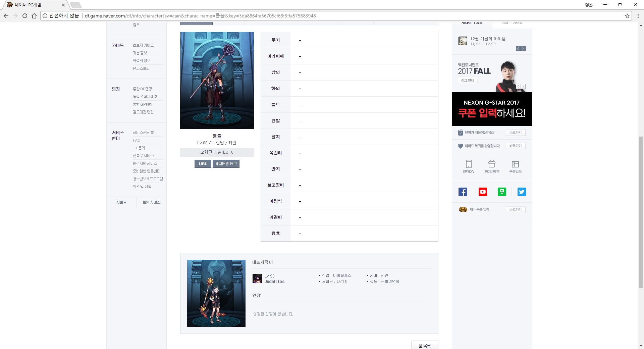Image resolution: width=644 pixels, height=349 pixels.
Task: Close the 네이버 PC게임 tab
Action: click(x=63, y=5)
